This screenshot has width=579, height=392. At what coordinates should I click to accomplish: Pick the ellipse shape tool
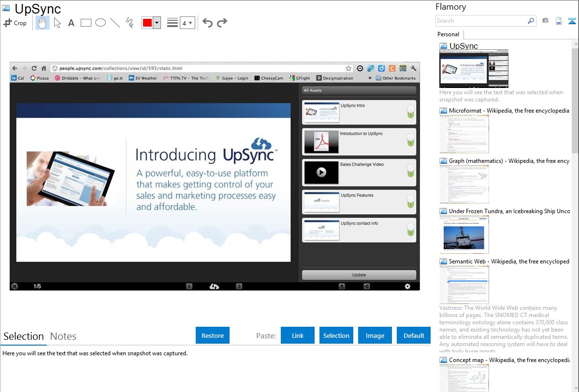coord(101,23)
